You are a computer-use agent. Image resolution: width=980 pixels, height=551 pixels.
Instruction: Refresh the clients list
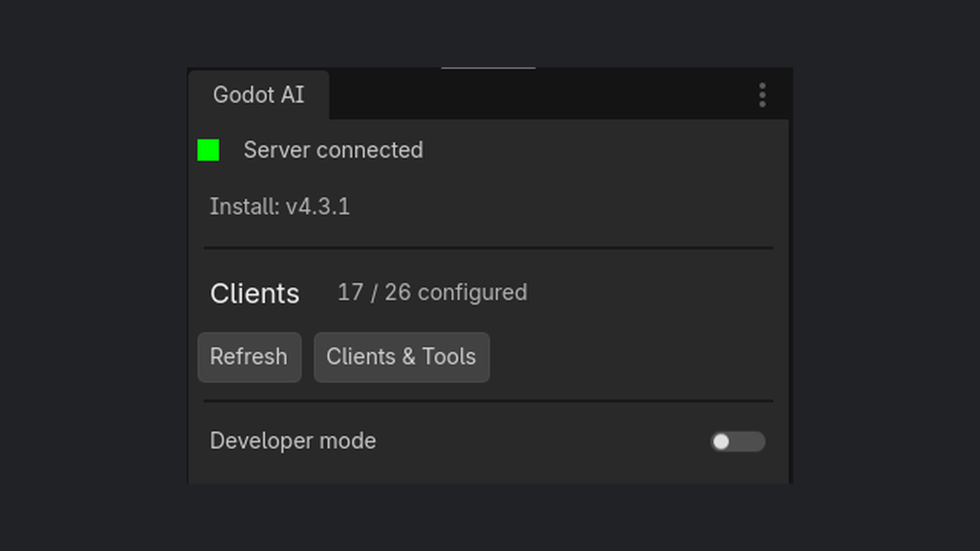click(249, 357)
